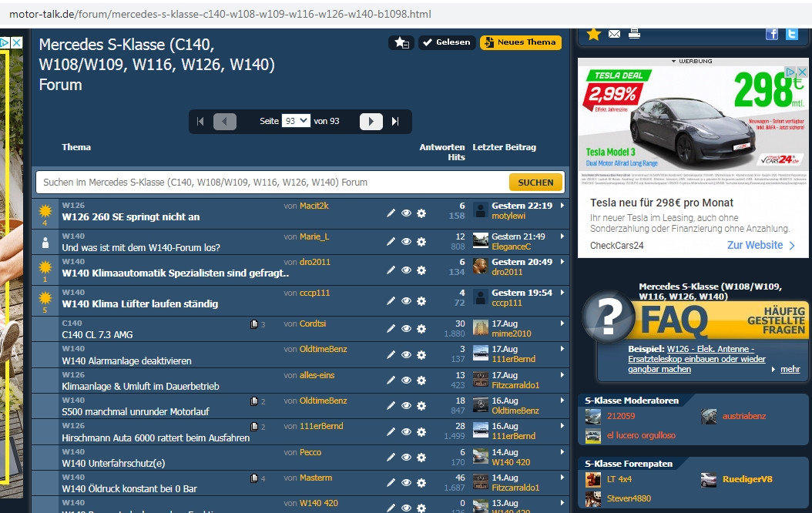Click gear icon in Klimaautomatik Spezialisten row
This screenshot has height=513, width=812.
[421, 270]
